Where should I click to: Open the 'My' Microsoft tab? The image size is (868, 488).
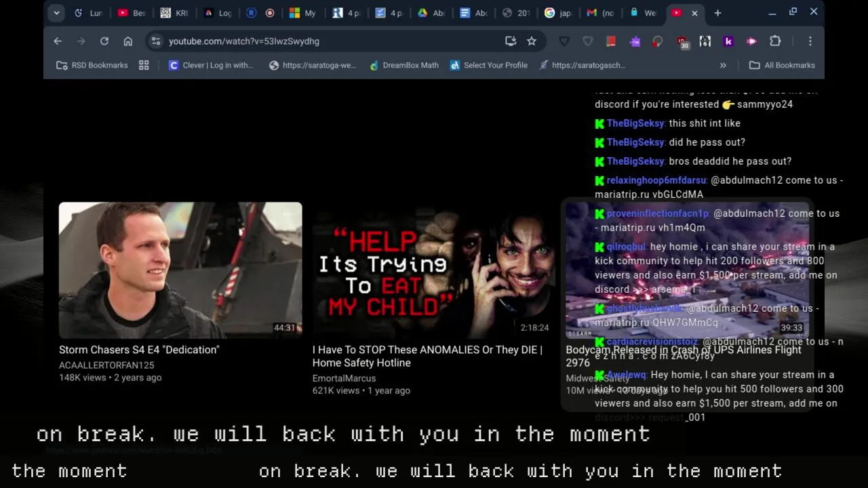[x=302, y=13]
